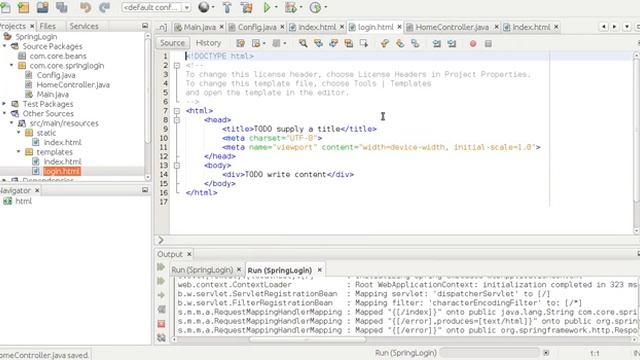Collapse the templates folder node
Viewport: 640px width, 360px height.
tap(19, 152)
